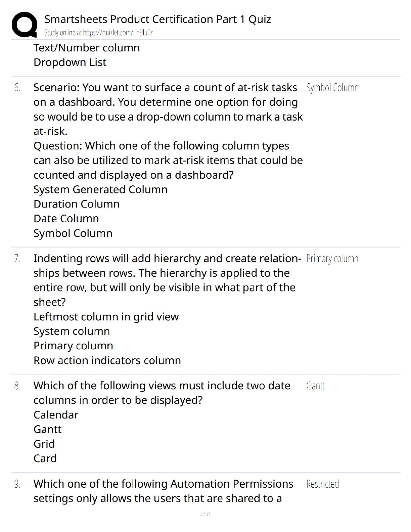
Task: Click the Smartsheets Product Certification quiz title
Action: [x=157, y=19]
